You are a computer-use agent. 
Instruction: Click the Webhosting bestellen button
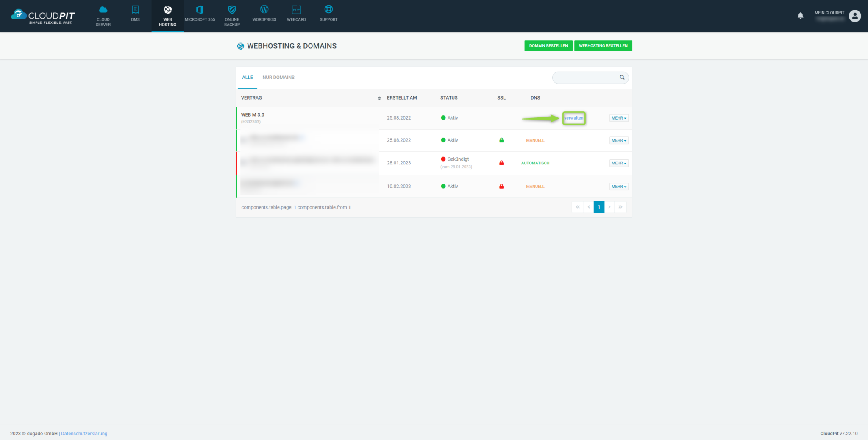click(x=603, y=46)
